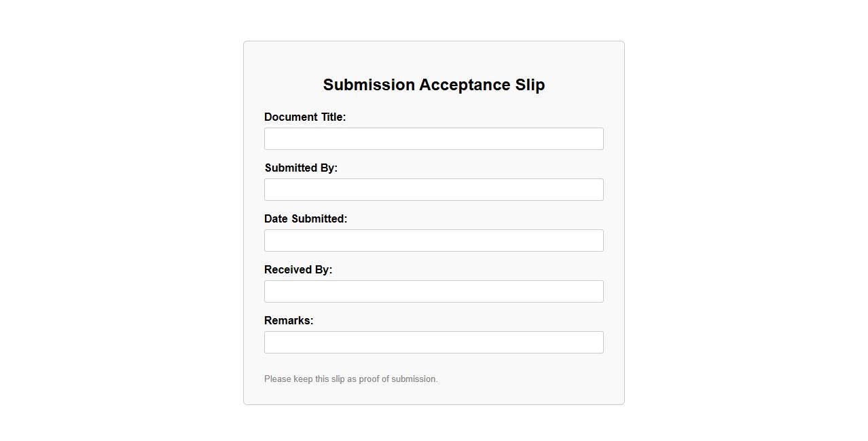The width and height of the screenshot is (868, 441).
Task: Click the "Submitted By:" label text
Action: coord(301,168)
